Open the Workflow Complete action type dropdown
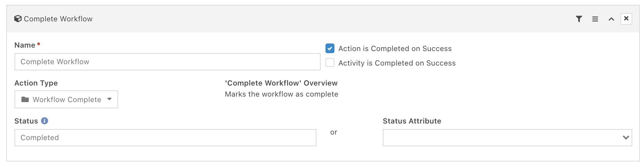644x167 pixels. click(x=66, y=99)
